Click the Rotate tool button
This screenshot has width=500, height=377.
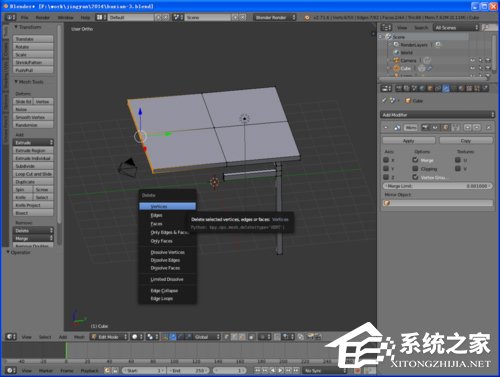coord(33,47)
